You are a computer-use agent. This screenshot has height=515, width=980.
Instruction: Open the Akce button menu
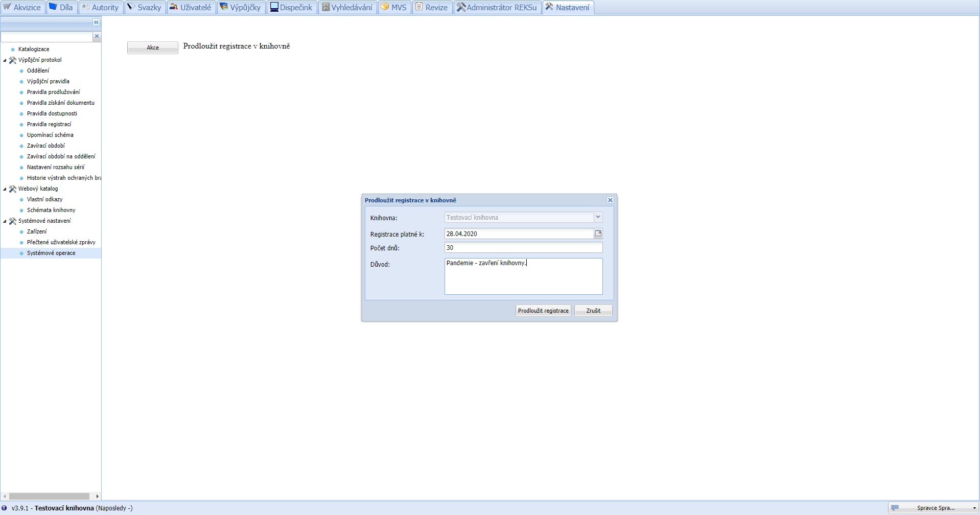pos(152,48)
